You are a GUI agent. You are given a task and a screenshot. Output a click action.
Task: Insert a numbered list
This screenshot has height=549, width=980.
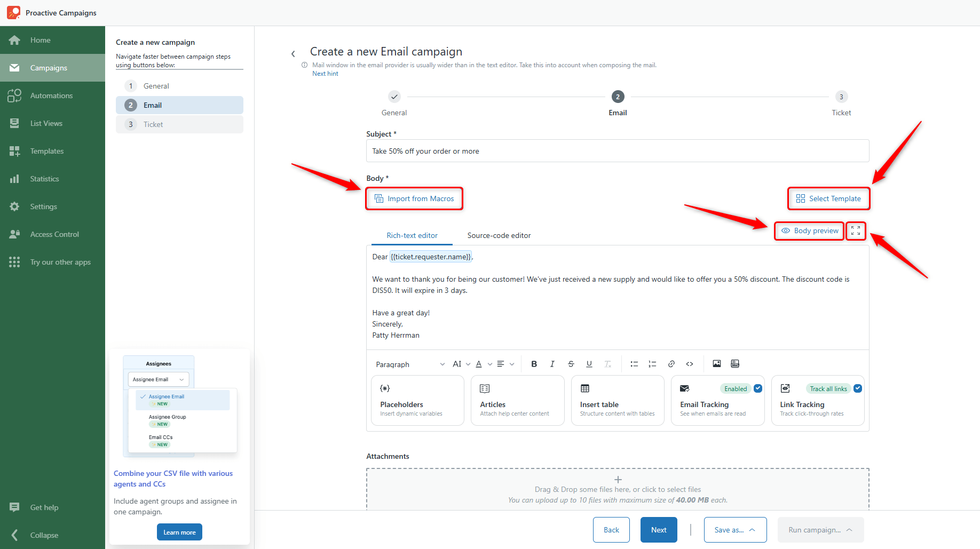click(652, 364)
